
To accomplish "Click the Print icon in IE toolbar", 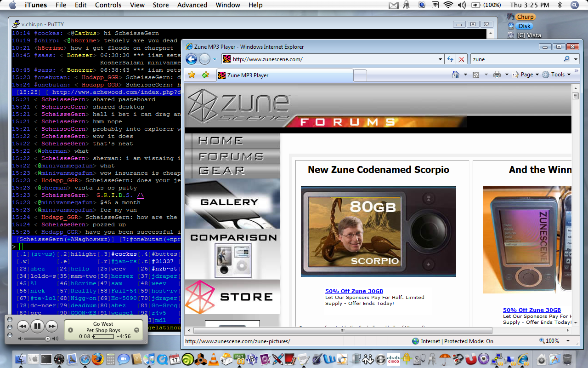I will (x=497, y=75).
